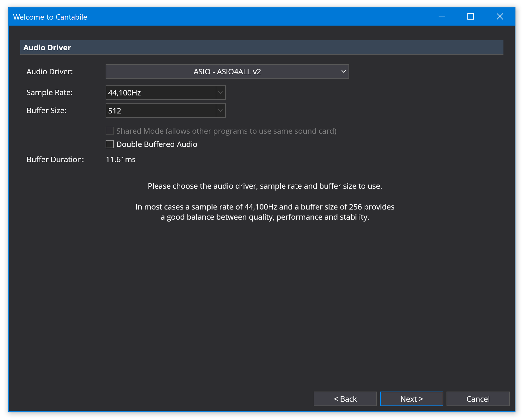Click the Audio Driver section header
The width and height of the screenshot is (524, 420).
[262, 47]
